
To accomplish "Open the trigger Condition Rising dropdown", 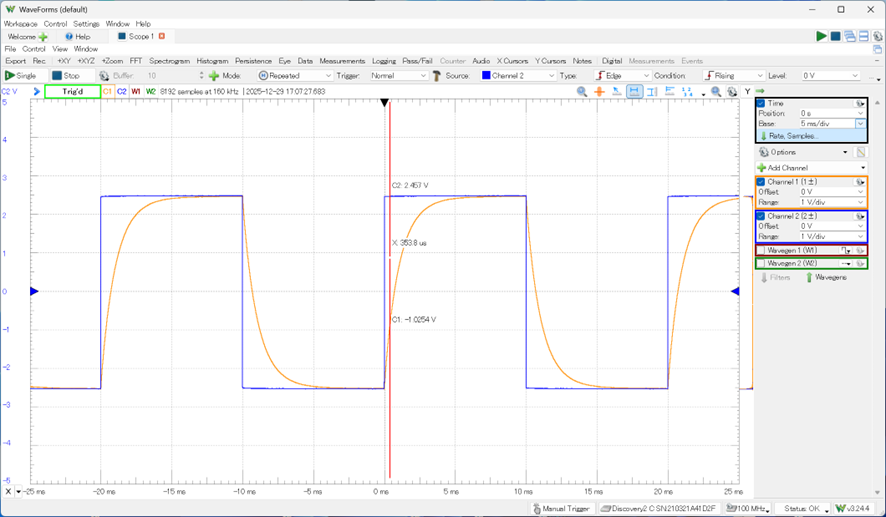I will (735, 75).
